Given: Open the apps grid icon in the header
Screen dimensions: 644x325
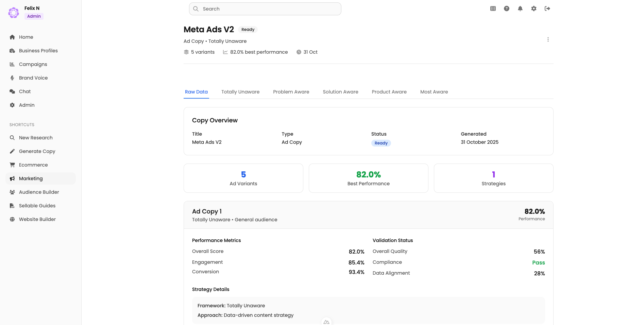Looking at the screenshot, I should 493,8.
